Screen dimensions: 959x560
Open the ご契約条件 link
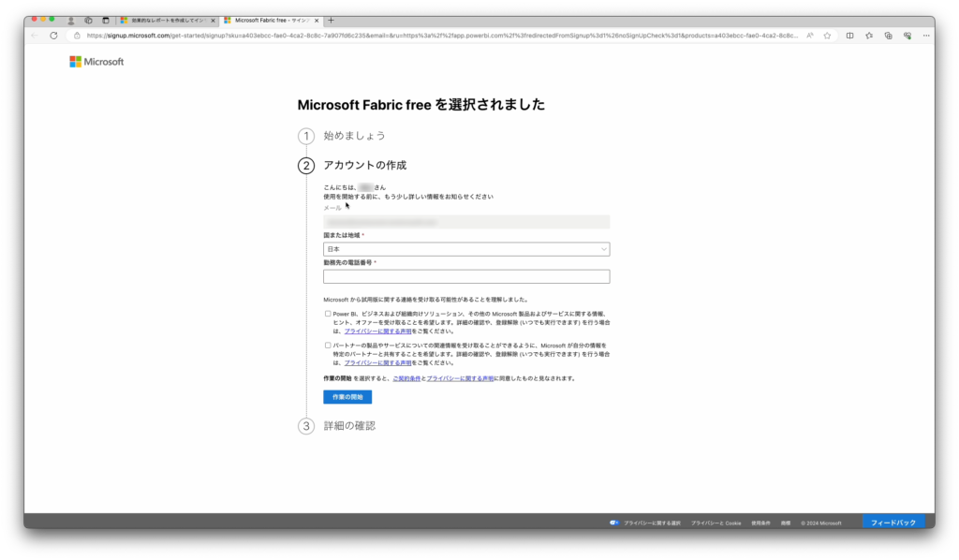point(406,378)
